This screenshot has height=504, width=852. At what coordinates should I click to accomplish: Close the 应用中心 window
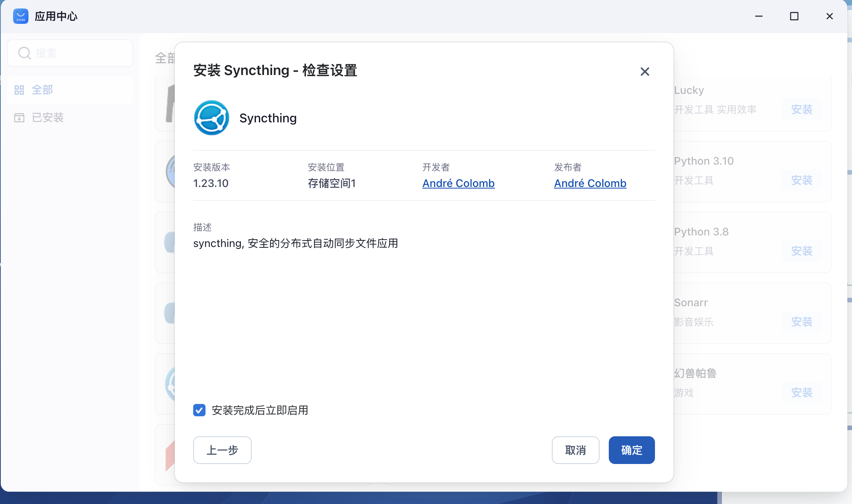(830, 16)
